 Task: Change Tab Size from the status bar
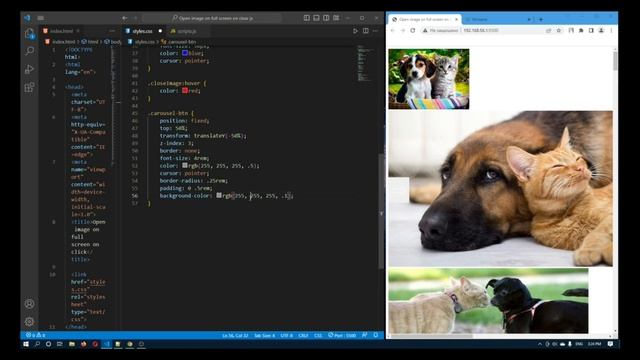[264, 335]
